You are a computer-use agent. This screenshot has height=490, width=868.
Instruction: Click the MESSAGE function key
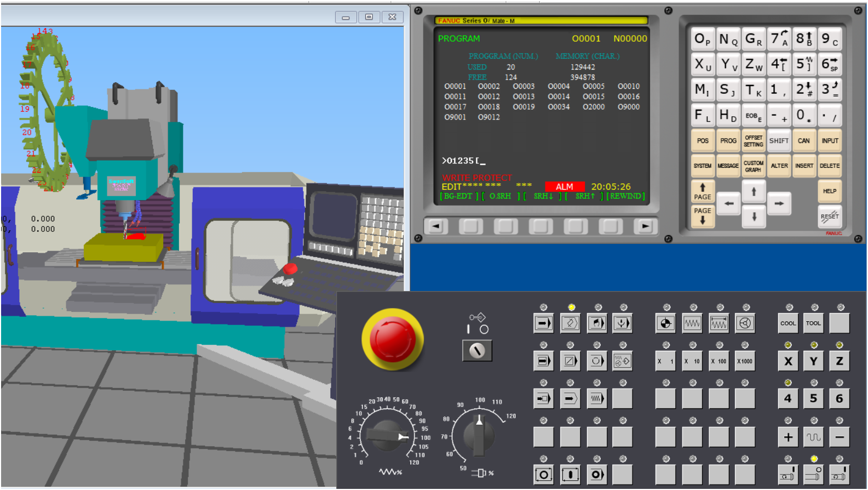(728, 166)
